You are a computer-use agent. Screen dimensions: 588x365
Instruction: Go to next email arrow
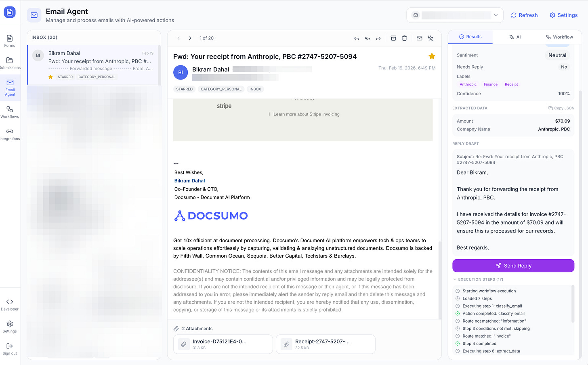pyautogui.click(x=190, y=38)
